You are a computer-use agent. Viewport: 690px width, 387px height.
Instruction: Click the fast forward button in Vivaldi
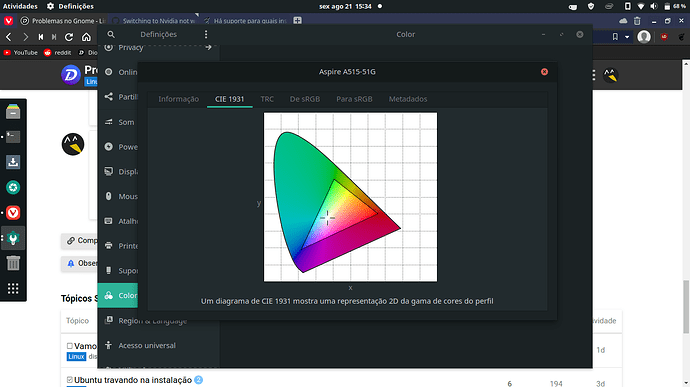[54, 37]
